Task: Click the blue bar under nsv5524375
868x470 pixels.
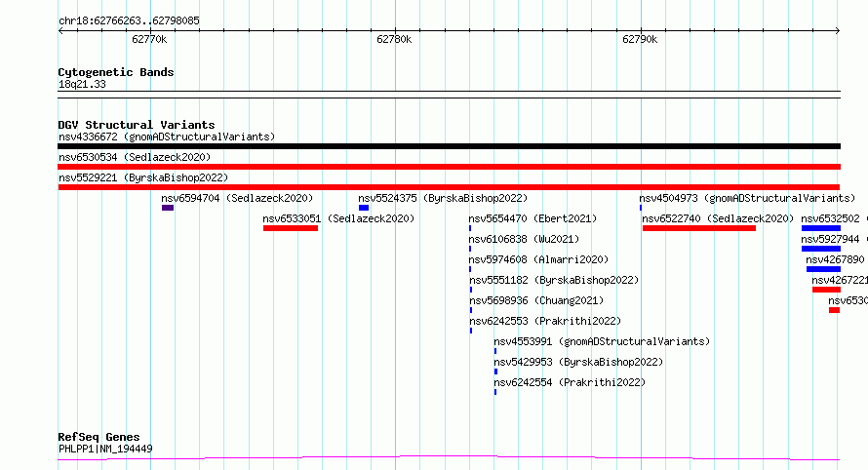Action: (x=364, y=208)
